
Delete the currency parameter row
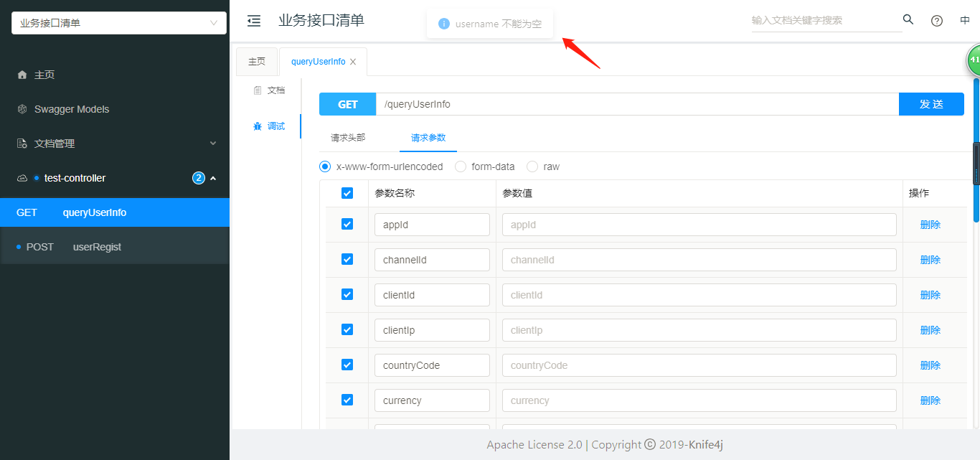pyautogui.click(x=930, y=400)
